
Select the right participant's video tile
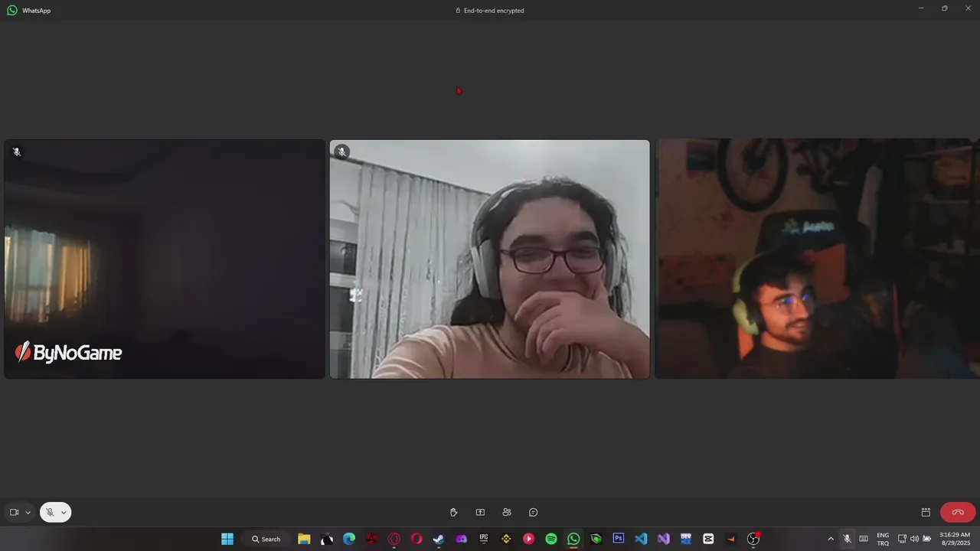[817, 259]
